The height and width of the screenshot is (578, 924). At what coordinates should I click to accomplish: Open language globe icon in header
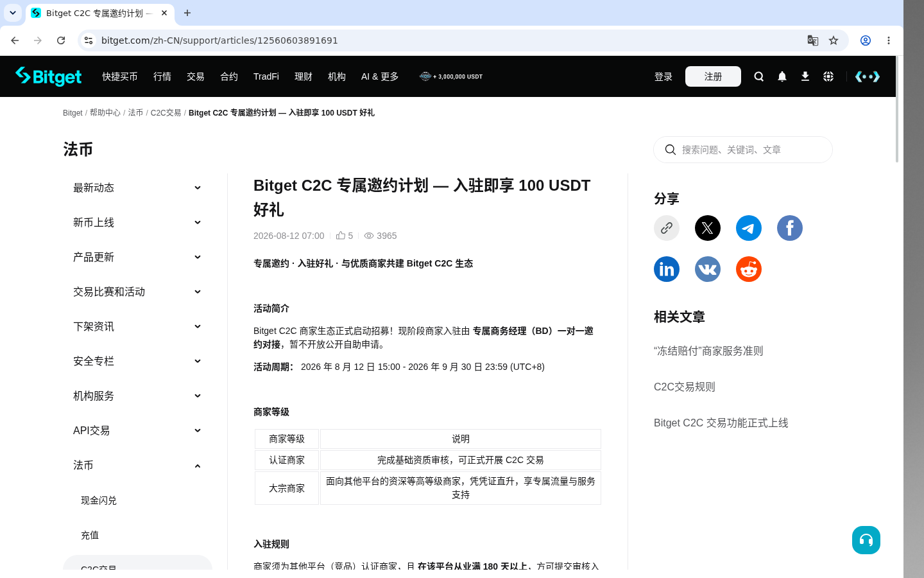pos(828,76)
